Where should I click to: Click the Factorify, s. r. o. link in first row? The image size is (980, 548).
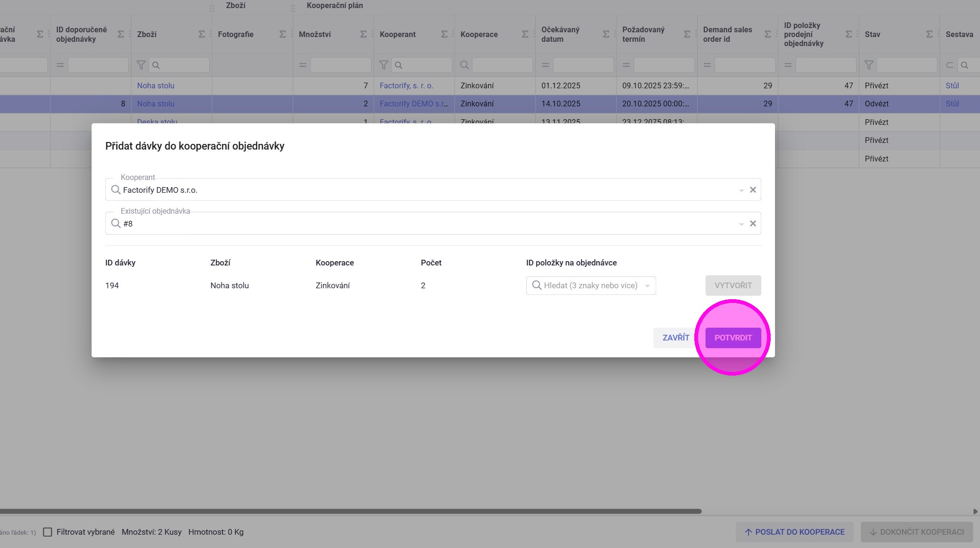(x=406, y=85)
